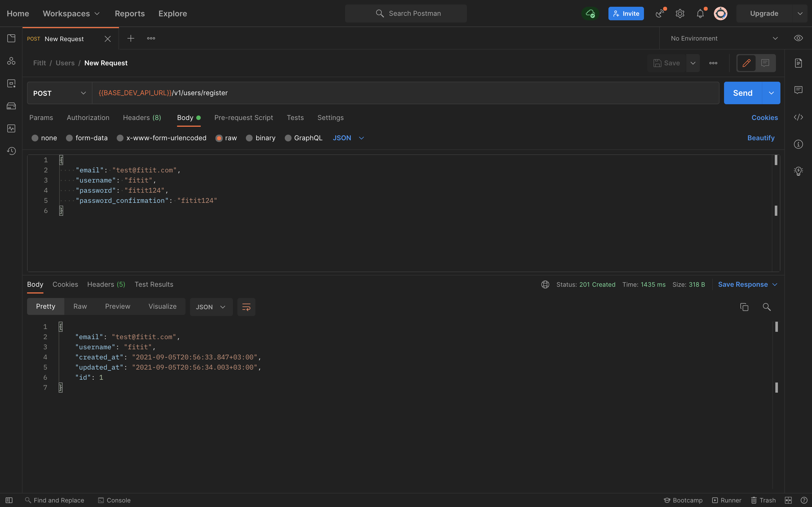Select the binary body option
This screenshot has height=507, width=812.
click(x=249, y=138)
